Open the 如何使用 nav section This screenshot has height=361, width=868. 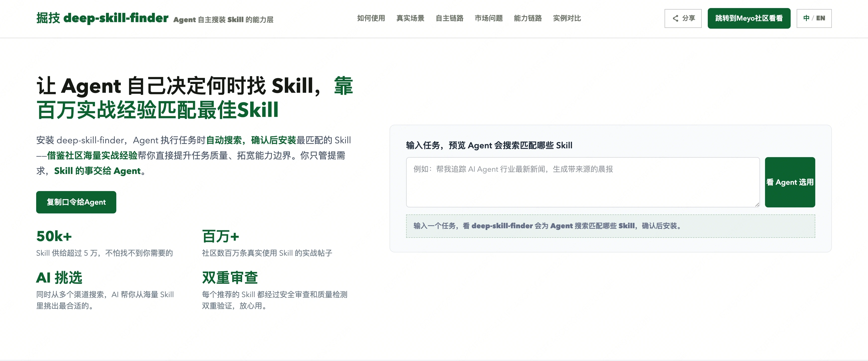[x=371, y=18]
